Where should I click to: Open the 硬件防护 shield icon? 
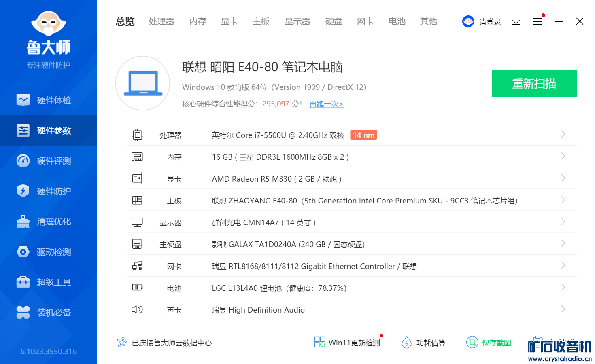click(x=23, y=191)
